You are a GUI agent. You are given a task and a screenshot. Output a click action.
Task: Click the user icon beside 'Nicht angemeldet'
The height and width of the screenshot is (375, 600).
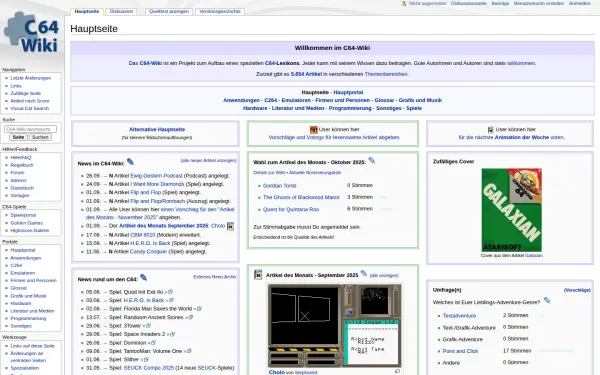point(404,3)
